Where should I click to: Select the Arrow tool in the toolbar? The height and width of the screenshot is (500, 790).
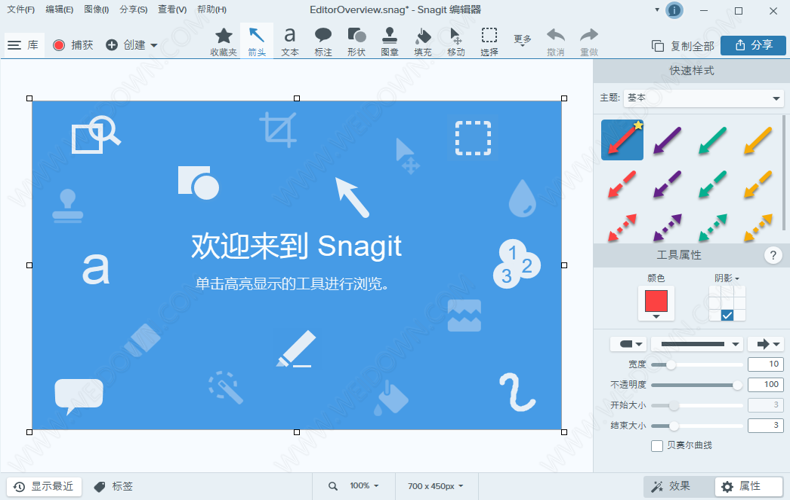257,41
